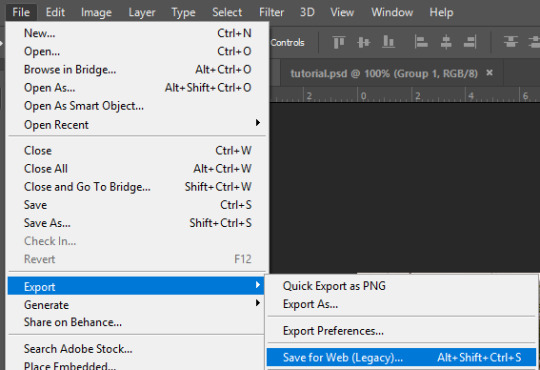Choose the Close All menu item
Image resolution: width=540 pixels, height=370 pixels.
[137, 169]
